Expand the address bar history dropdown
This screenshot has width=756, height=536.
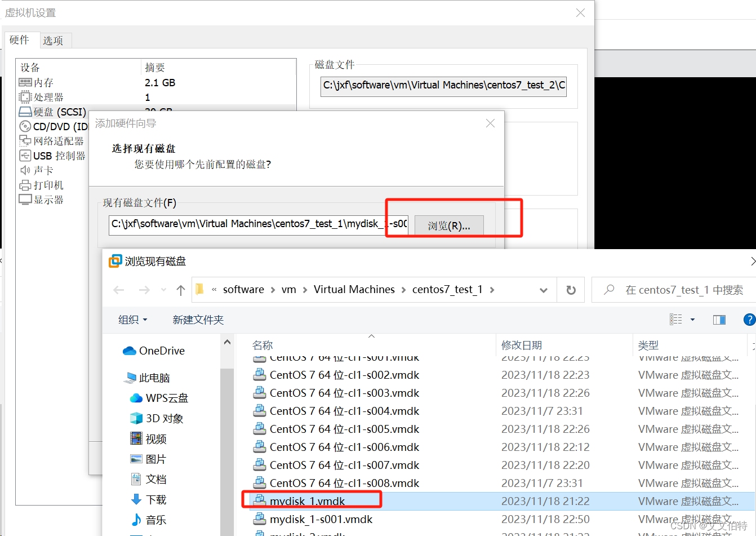point(544,290)
